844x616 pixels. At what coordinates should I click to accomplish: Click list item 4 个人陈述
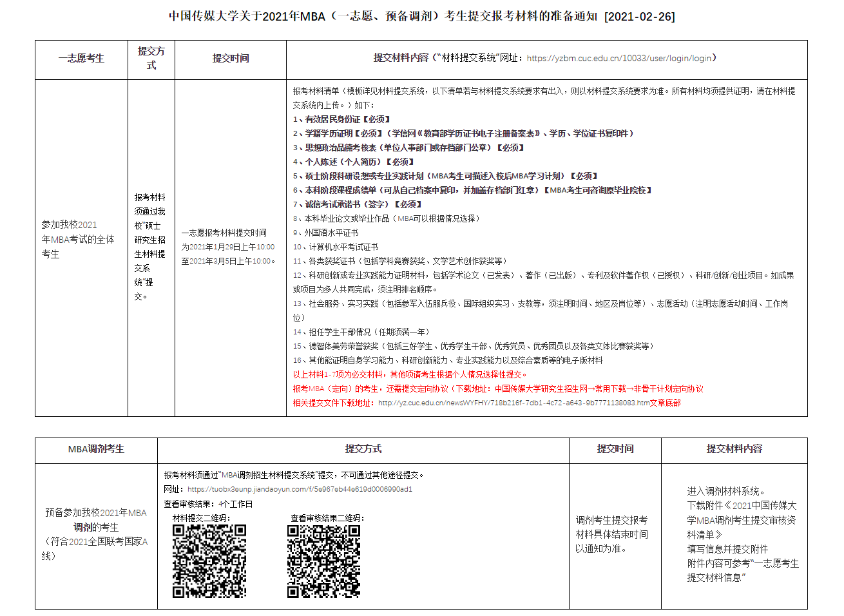click(353, 162)
